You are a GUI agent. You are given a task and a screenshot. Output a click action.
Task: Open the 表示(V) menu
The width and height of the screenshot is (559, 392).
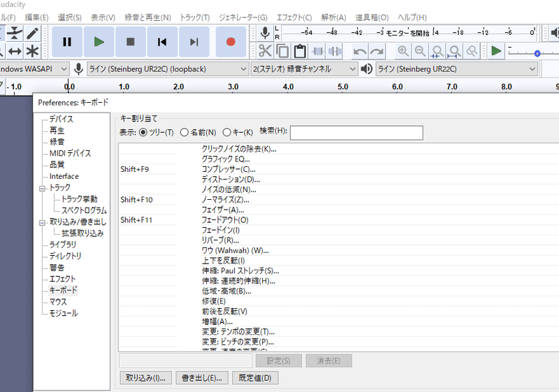(x=103, y=17)
